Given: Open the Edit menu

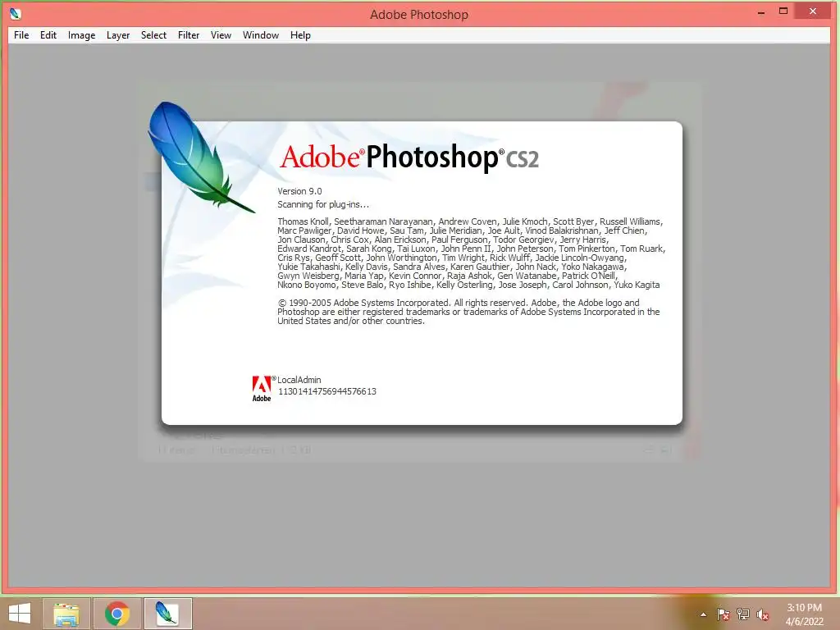Looking at the screenshot, I should pos(48,34).
